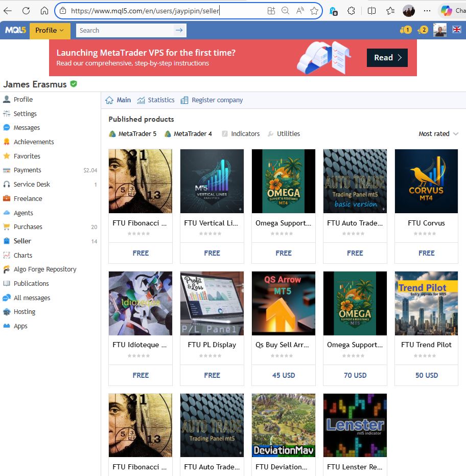Filter products by MetaTrader 4
Viewport: 466px width, 476px height.
point(188,133)
